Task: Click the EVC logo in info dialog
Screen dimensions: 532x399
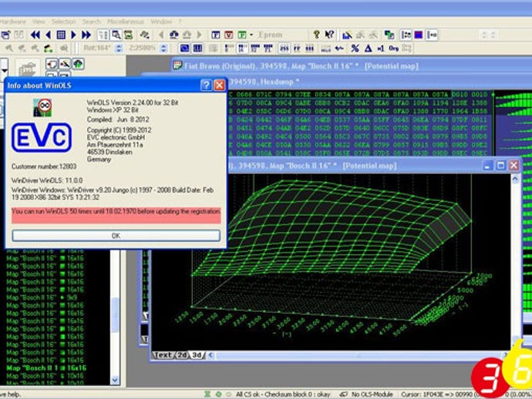Action: (42, 138)
